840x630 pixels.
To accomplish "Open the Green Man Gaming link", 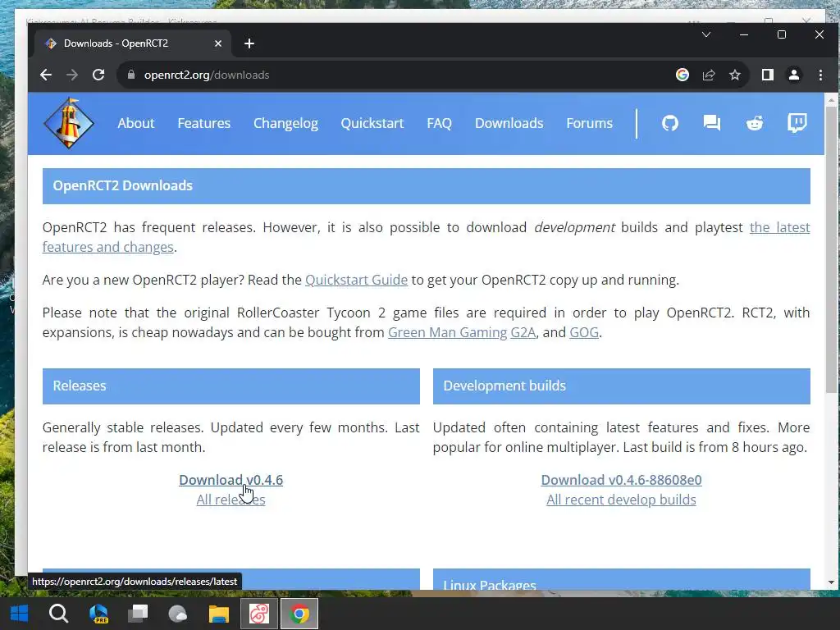I will point(447,332).
